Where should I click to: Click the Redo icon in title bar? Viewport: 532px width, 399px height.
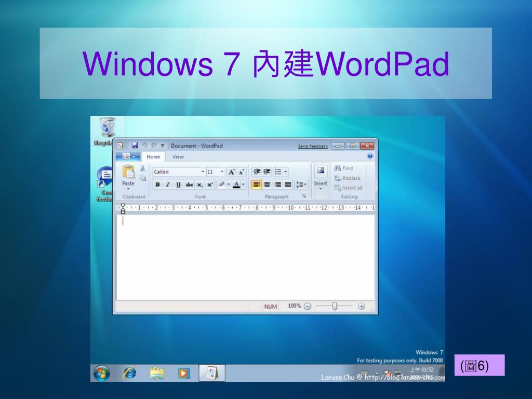[x=154, y=145]
